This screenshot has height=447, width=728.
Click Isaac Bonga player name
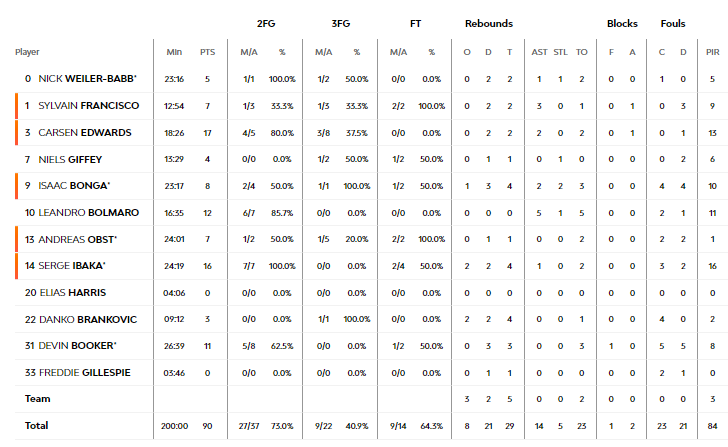coord(74,186)
